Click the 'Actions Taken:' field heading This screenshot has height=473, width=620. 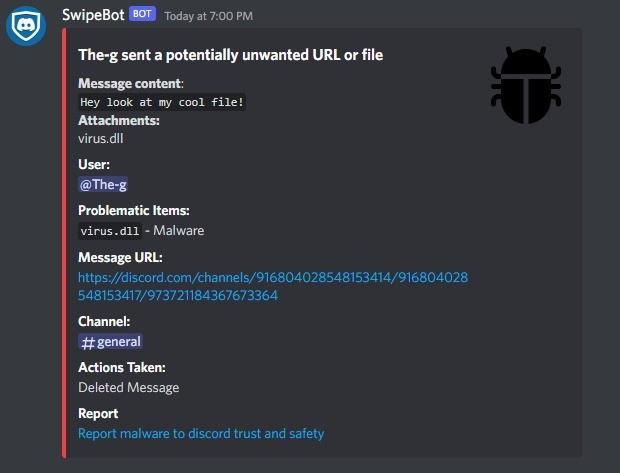coord(122,368)
